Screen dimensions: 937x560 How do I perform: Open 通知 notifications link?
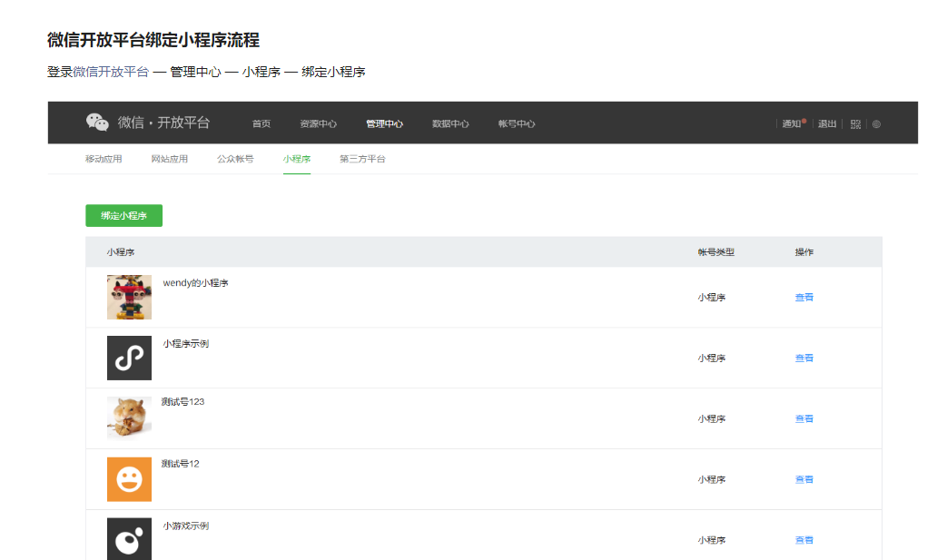pos(794,123)
